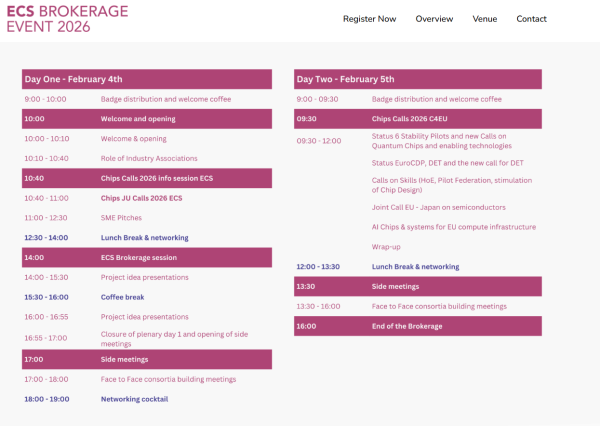Click Role of Industry Associations entry

click(x=149, y=158)
